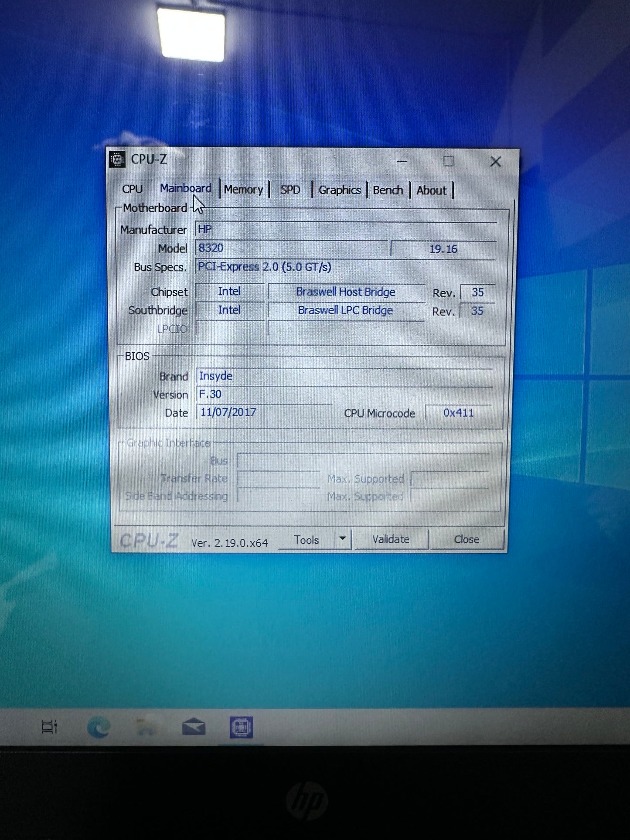
Task: Click the Southbridge vendor Intel field
Action: (230, 310)
